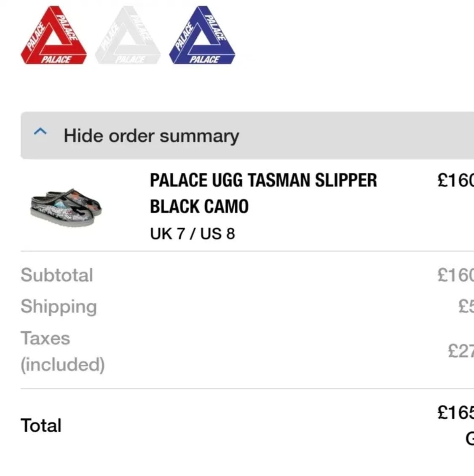This screenshot has height=476, width=474.
Task: Click the '(included)' note under Taxes
Action: click(63, 364)
